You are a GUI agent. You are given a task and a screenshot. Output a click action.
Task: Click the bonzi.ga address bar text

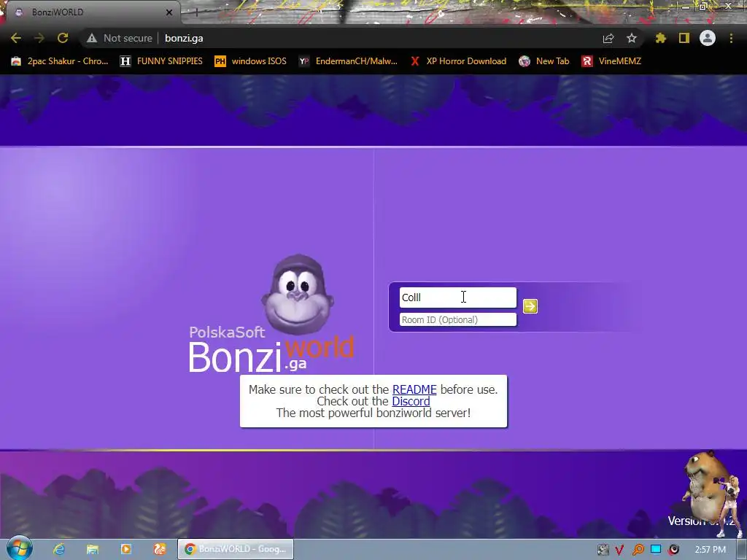point(184,38)
